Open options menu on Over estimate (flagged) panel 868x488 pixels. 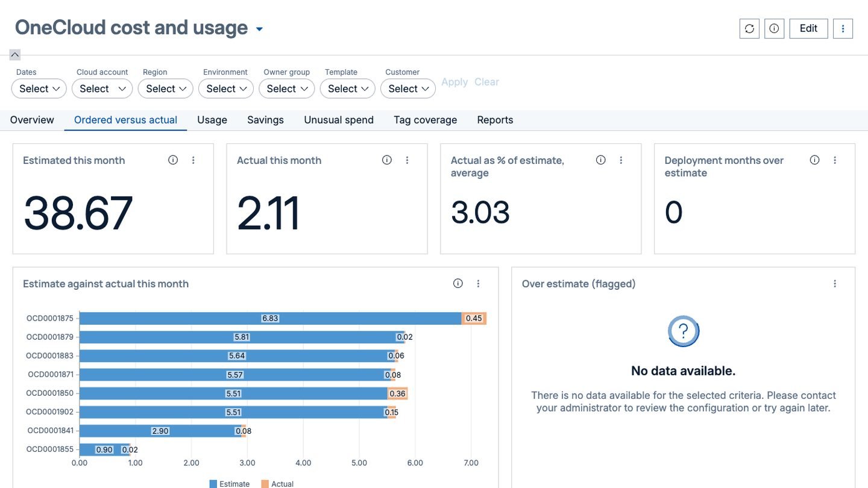pyautogui.click(x=835, y=284)
